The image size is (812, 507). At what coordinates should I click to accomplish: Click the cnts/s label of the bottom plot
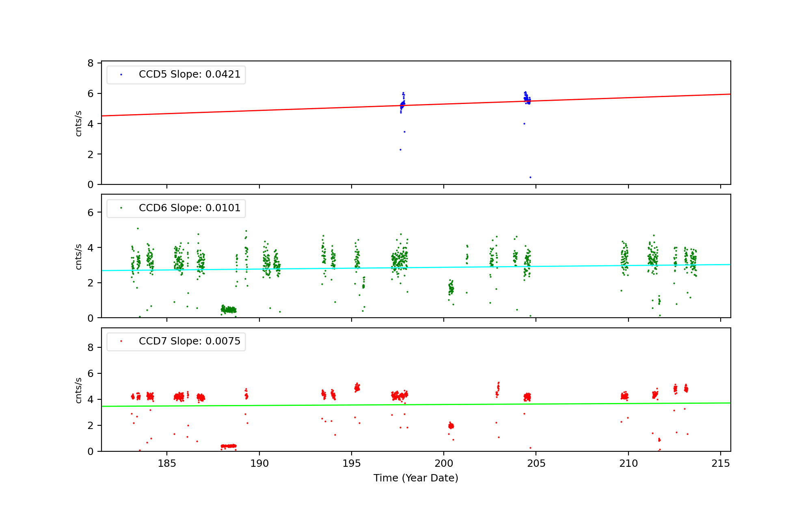pos(79,390)
